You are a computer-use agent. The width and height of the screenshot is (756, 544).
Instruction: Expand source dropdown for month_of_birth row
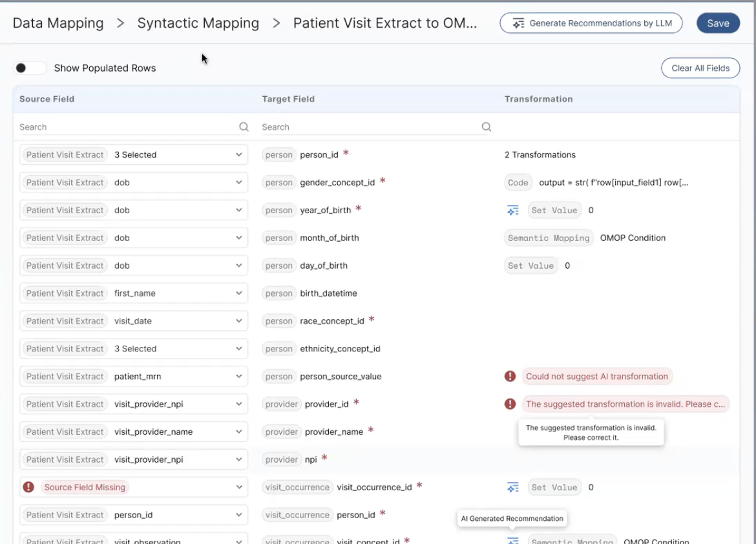coord(134,238)
